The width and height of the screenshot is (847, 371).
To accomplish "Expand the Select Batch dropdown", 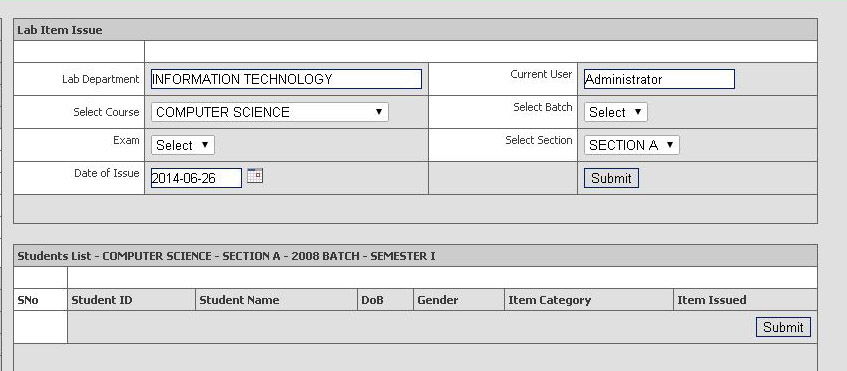I will (x=615, y=112).
